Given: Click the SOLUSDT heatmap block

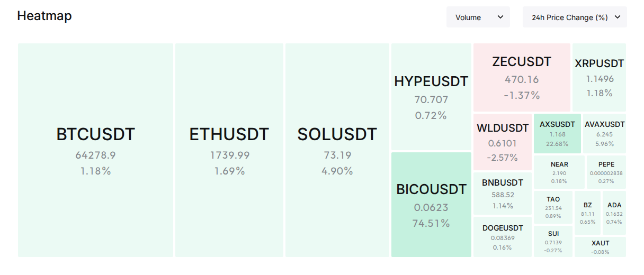Looking at the screenshot, I should click(337, 150).
